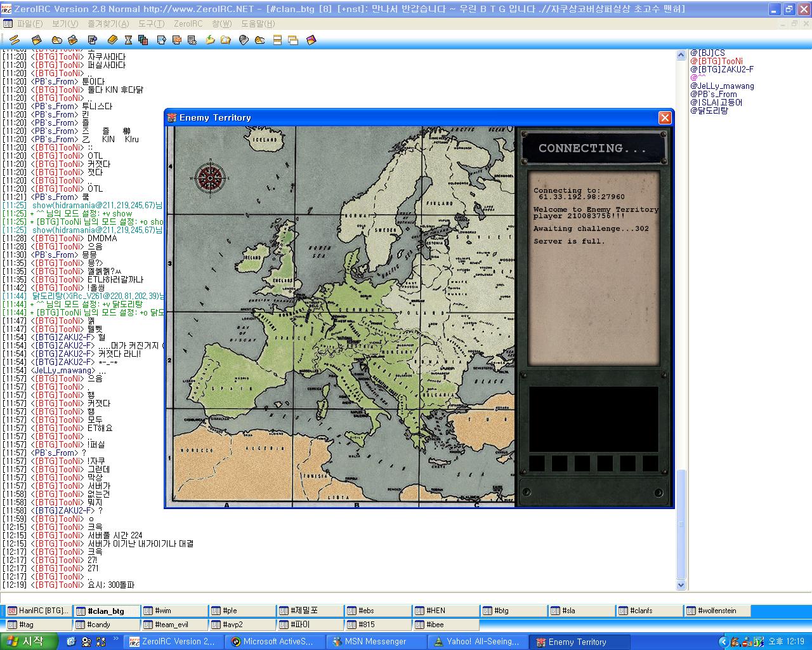The image size is (812, 650).
Task: Click the lightning bolt connect icon in toolbar
Action: tap(15, 40)
